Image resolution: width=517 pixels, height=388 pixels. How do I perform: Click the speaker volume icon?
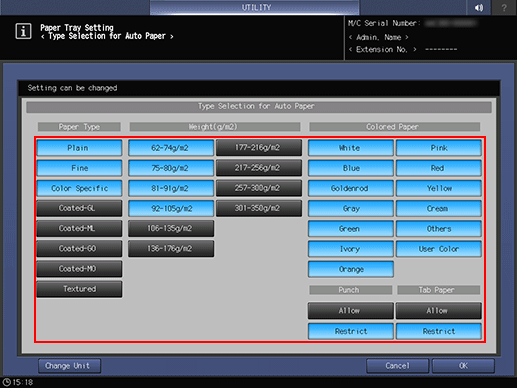coord(479,7)
